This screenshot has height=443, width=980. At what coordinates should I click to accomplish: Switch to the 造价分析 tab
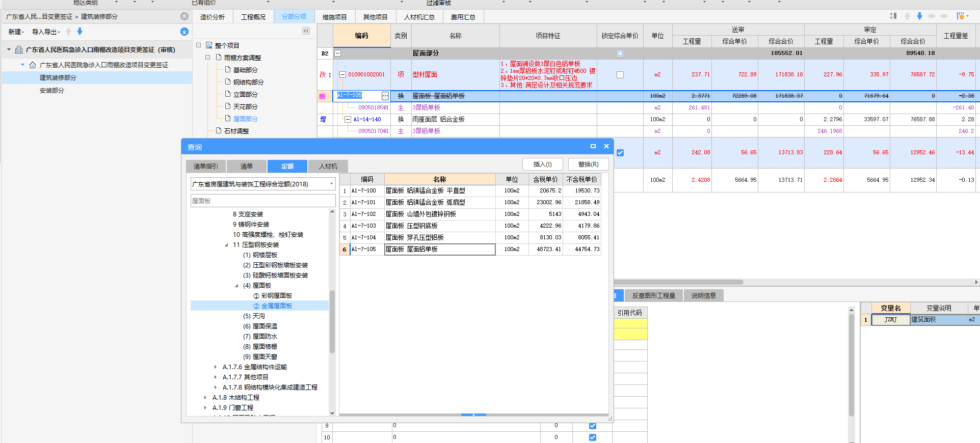[x=213, y=17]
